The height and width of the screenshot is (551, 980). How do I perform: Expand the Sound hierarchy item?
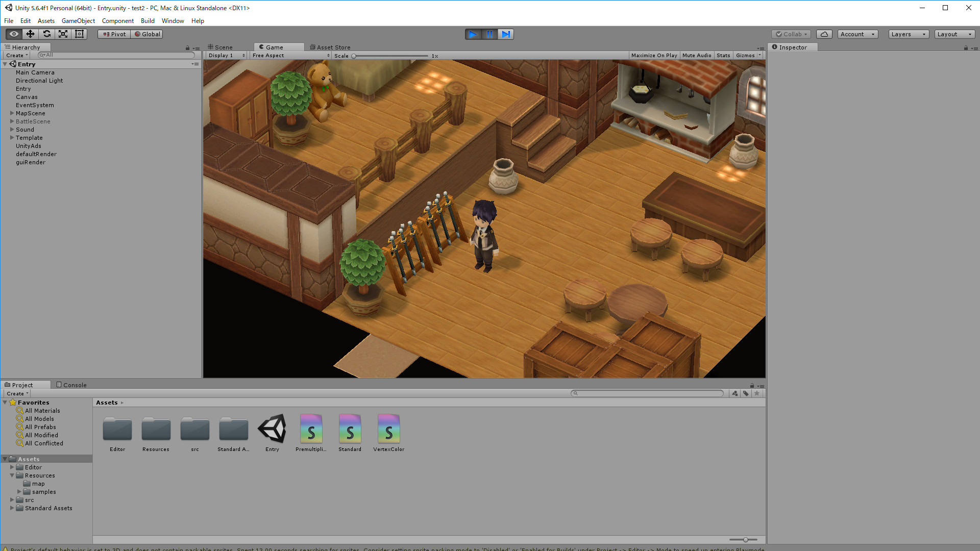[11, 129]
